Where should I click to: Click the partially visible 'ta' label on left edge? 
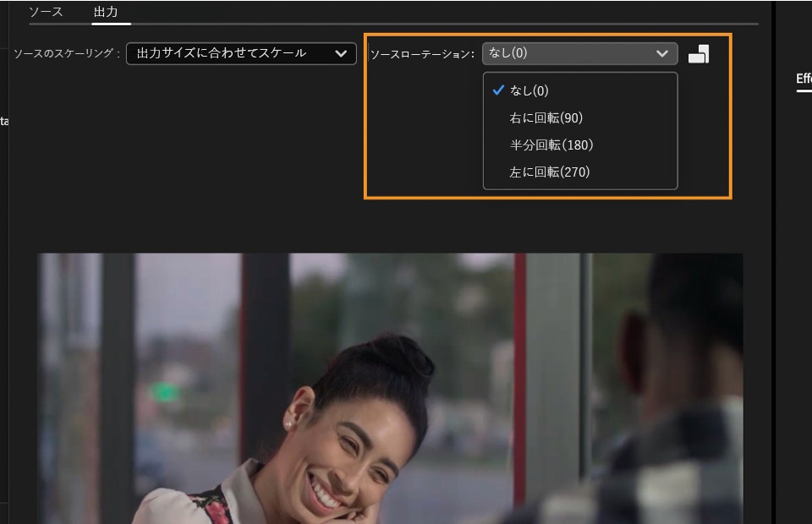coord(5,121)
